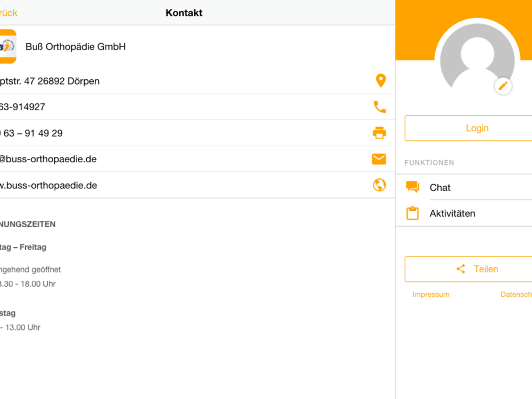
Task: Open the website globe icon
Action: coord(379,185)
